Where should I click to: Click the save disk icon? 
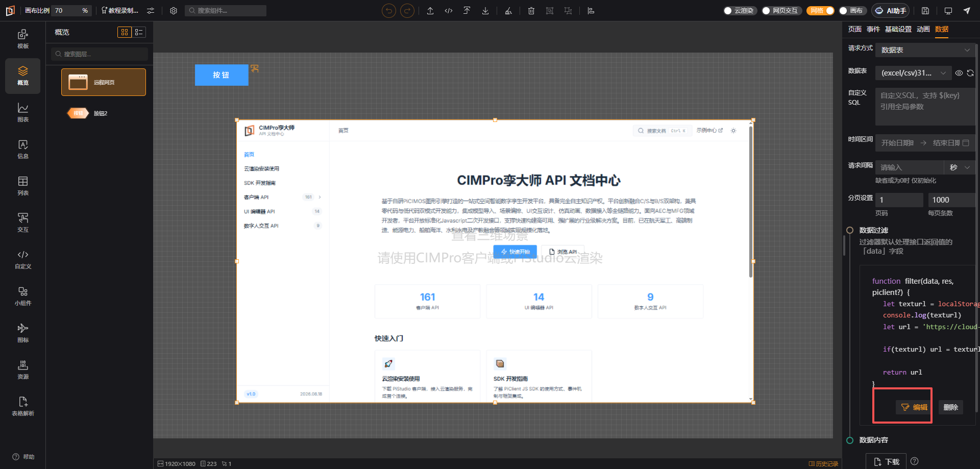pos(925,11)
